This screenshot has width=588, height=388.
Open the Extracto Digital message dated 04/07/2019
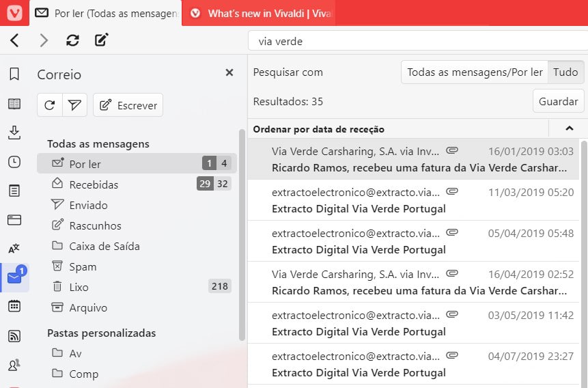(x=413, y=363)
